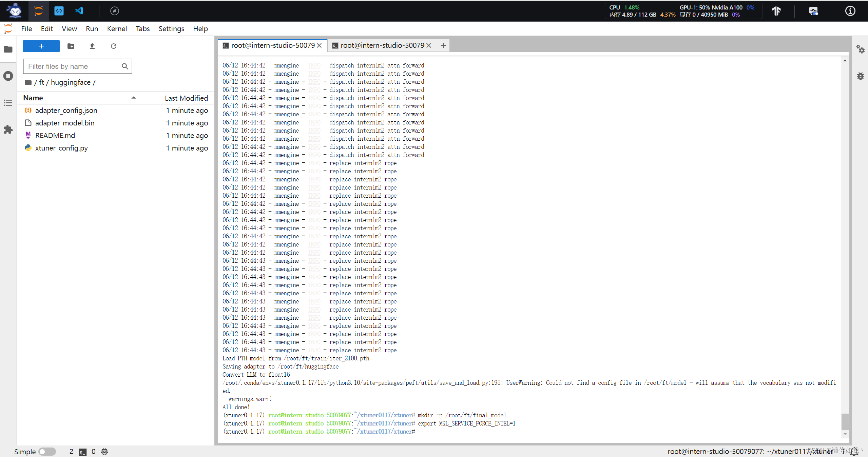Navigate to huggingface in breadcrumb
Viewport: 868px width, 457px height.
(x=71, y=82)
